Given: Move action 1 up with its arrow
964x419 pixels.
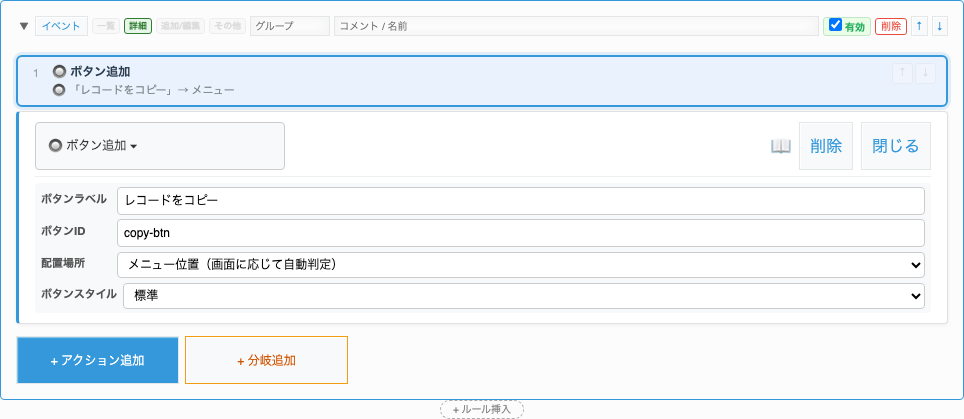Looking at the screenshot, I should [x=902, y=73].
